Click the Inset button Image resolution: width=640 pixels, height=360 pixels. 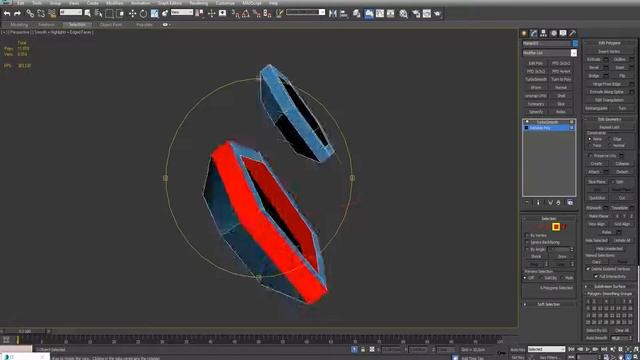620,68
